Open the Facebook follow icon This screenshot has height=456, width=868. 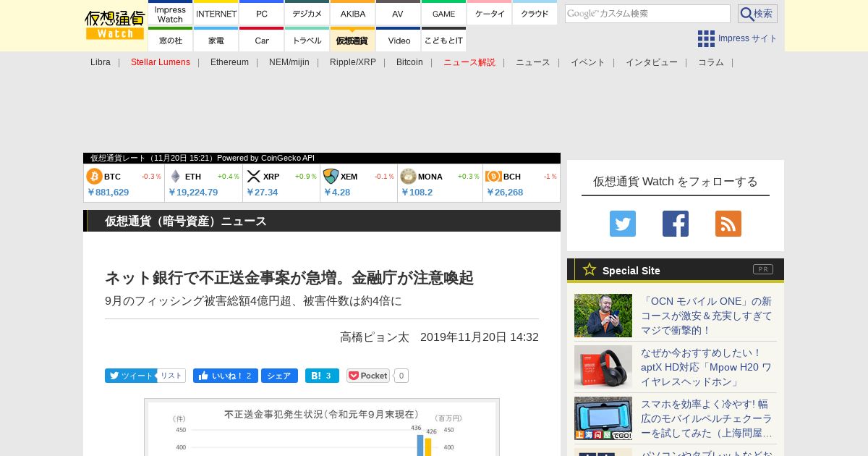click(676, 224)
